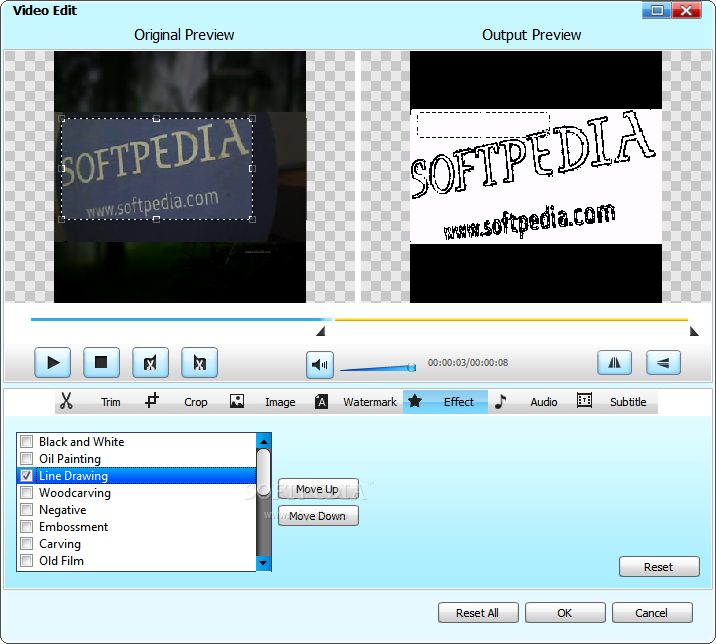Click the trim start marker triangle

pyautogui.click(x=321, y=331)
